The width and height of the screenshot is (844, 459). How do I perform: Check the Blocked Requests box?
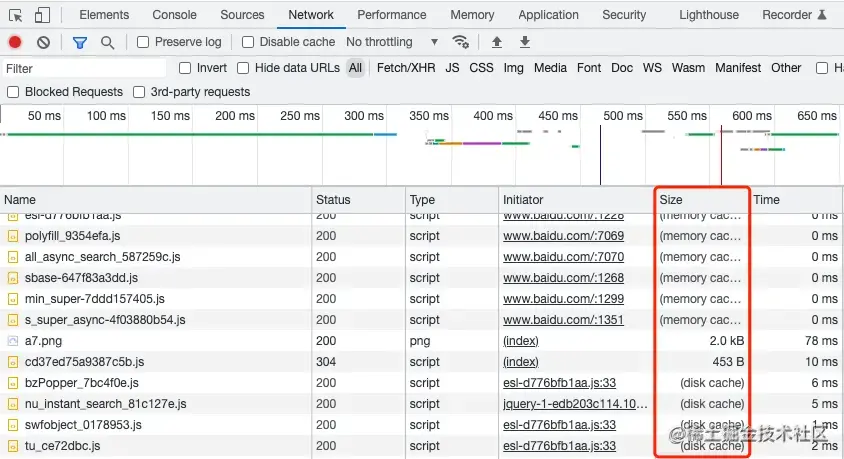coord(13,92)
